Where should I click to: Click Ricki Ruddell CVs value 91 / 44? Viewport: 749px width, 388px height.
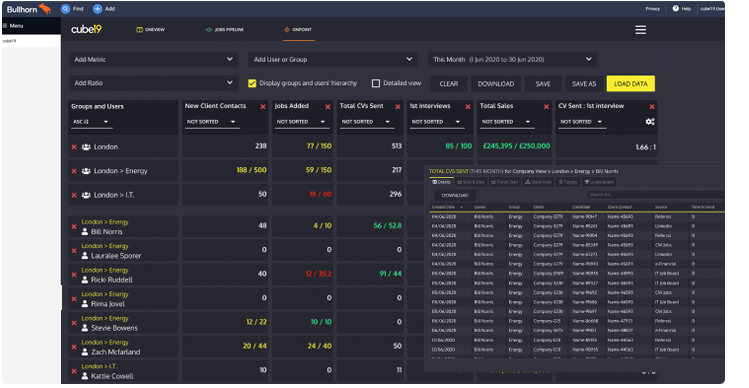pos(390,274)
